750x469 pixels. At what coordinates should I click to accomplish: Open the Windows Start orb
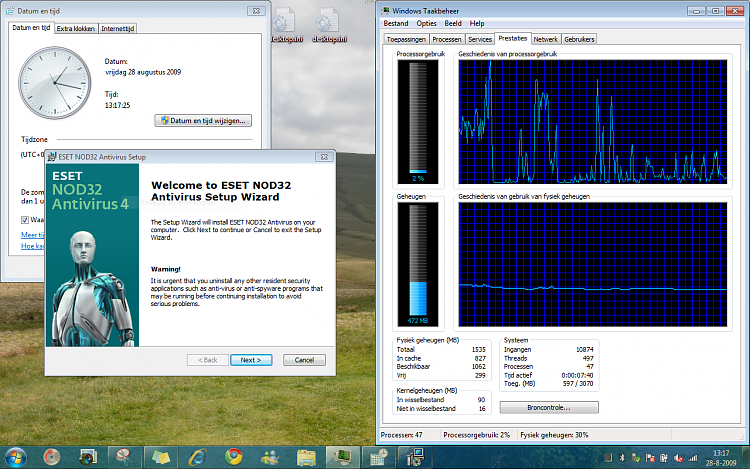pos(16,458)
